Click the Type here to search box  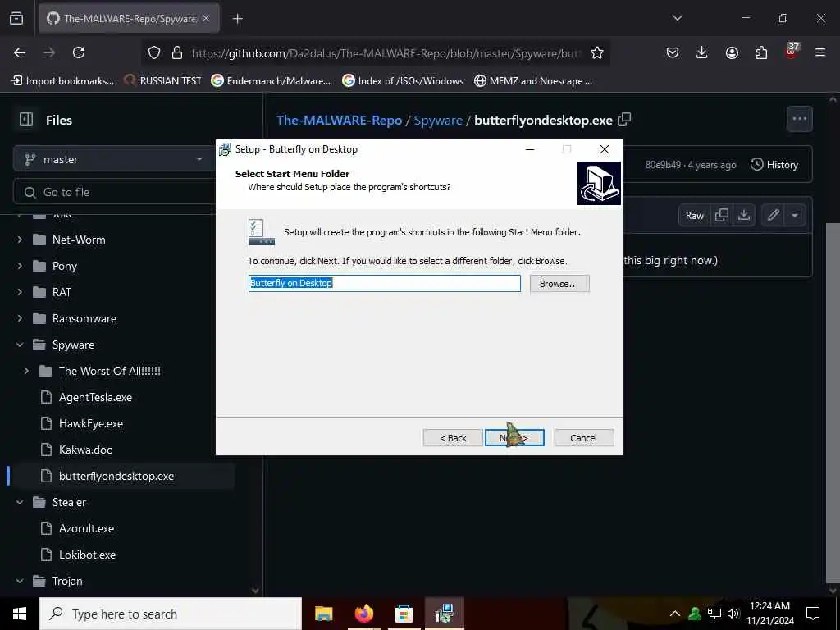pos(171,614)
